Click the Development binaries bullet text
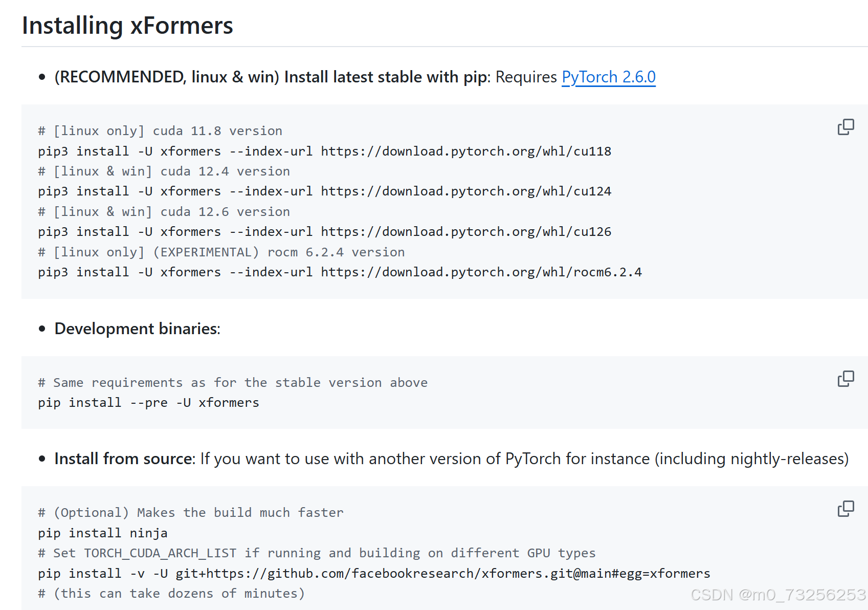Image resolution: width=868 pixels, height=610 pixels. (137, 329)
